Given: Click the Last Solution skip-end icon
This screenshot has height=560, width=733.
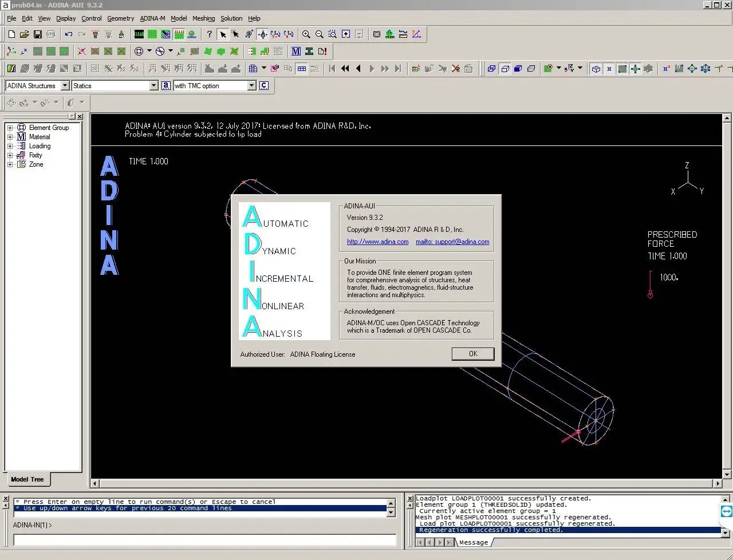Looking at the screenshot, I should coord(398,69).
